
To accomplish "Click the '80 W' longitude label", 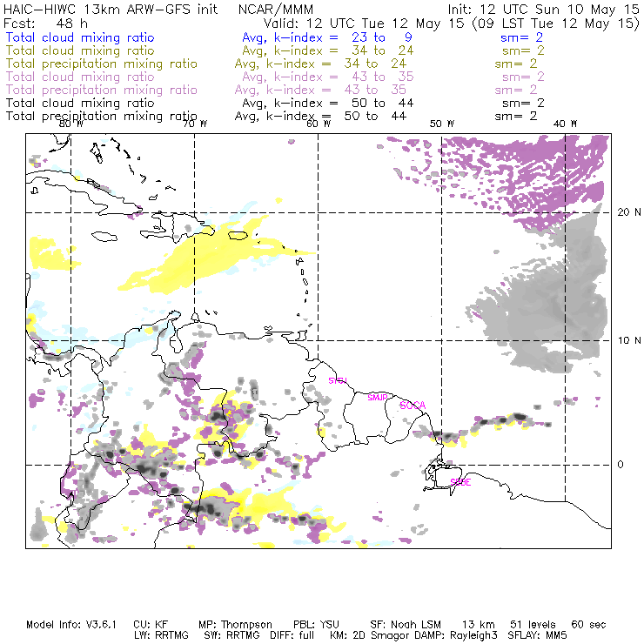I will point(71,124).
